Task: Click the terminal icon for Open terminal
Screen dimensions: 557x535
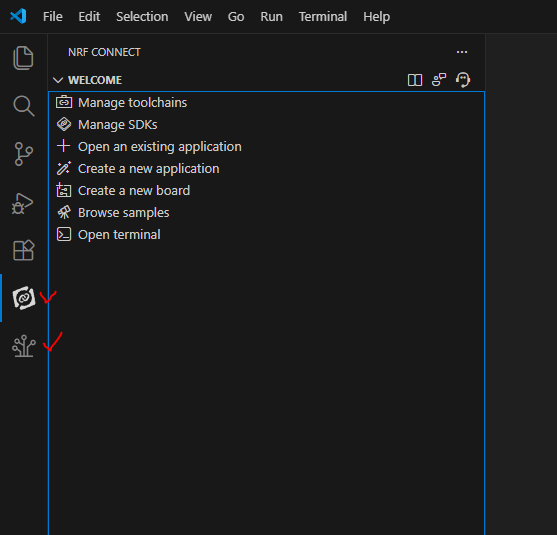Action: point(64,234)
